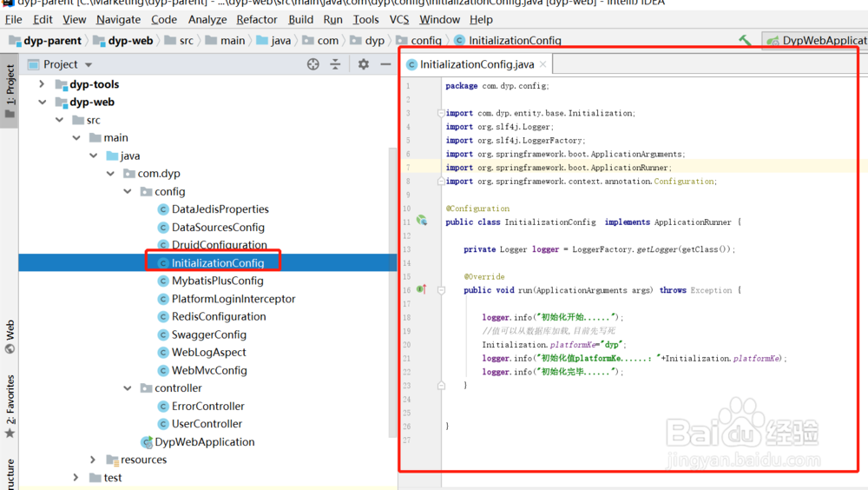This screenshot has height=490, width=868.
Task: Close the InitializationConfig.java tab
Action: click(x=543, y=64)
